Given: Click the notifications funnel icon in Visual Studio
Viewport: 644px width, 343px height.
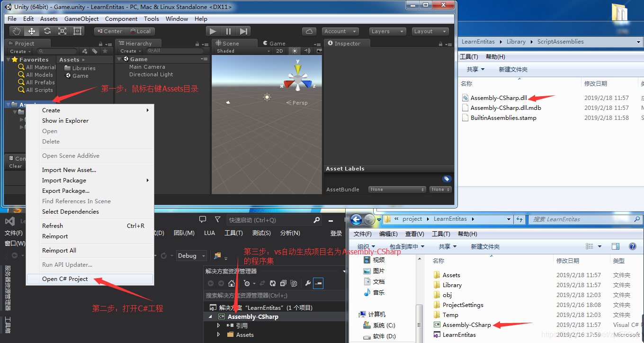Looking at the screenshot, I should [217, 219].
